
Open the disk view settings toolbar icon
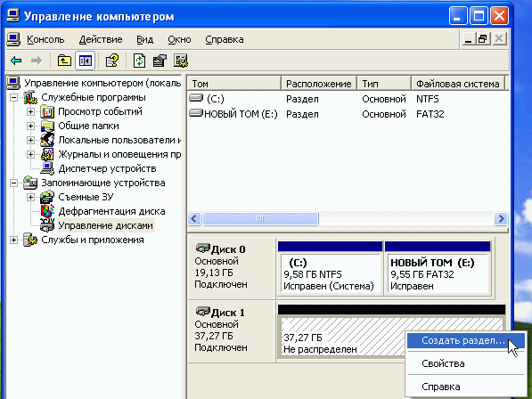point(181,61)
